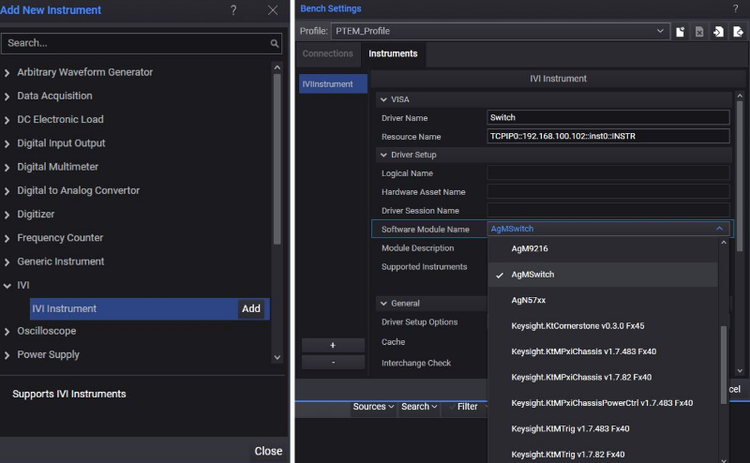750x463 pixels.
Task: Open help in Add New Instrument dialog
Action: [x=234, y=10]
